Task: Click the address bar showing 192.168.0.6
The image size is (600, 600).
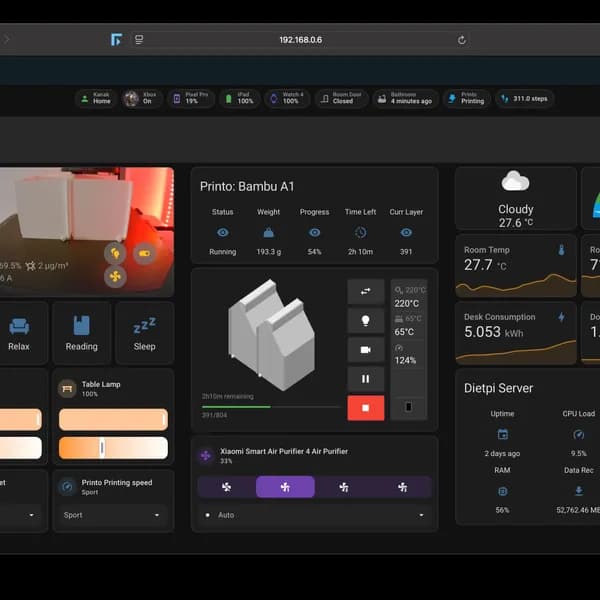Action: 300,40
